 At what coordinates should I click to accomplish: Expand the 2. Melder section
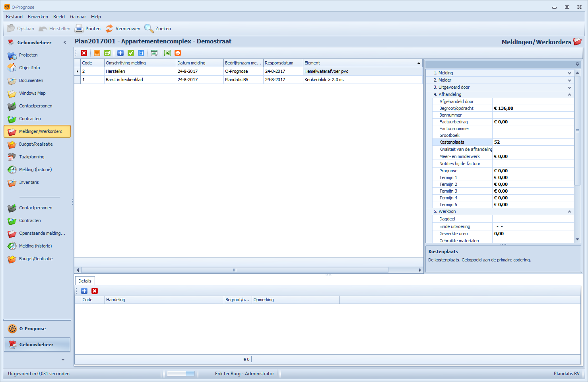click(x=569, y=80)
